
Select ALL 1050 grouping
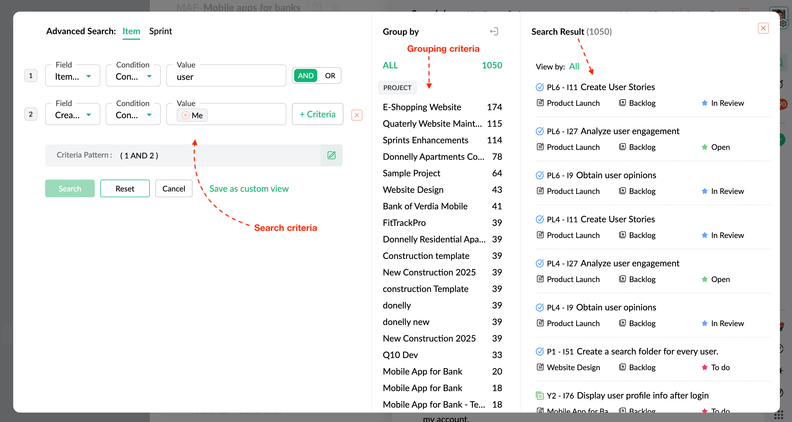coord(442,65)
